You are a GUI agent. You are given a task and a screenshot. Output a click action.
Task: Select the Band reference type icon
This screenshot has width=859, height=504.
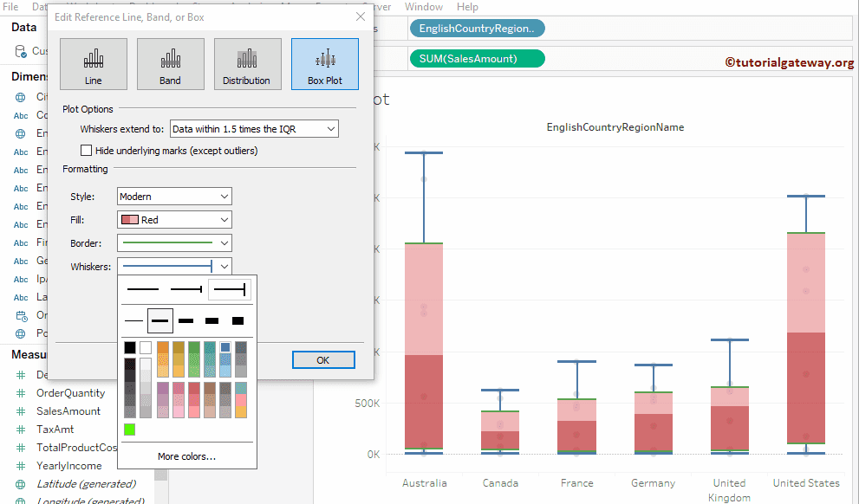tap(170, 63)
